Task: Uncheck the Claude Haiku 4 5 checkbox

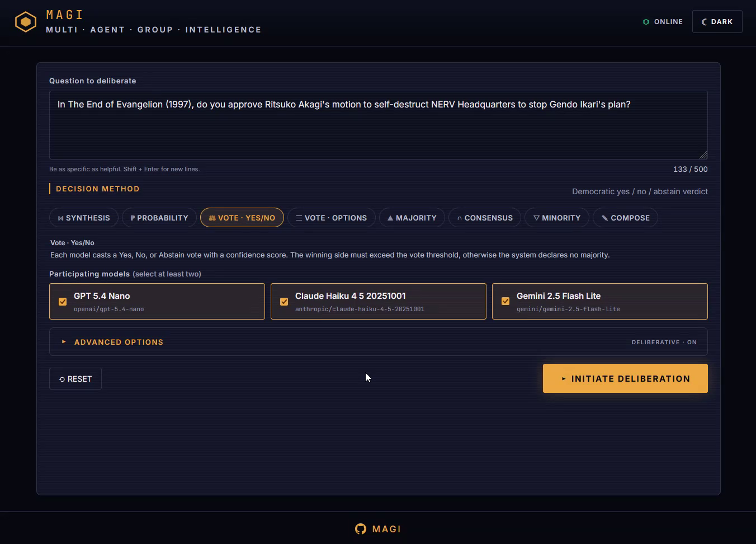Action: click(x=284, y=302)
